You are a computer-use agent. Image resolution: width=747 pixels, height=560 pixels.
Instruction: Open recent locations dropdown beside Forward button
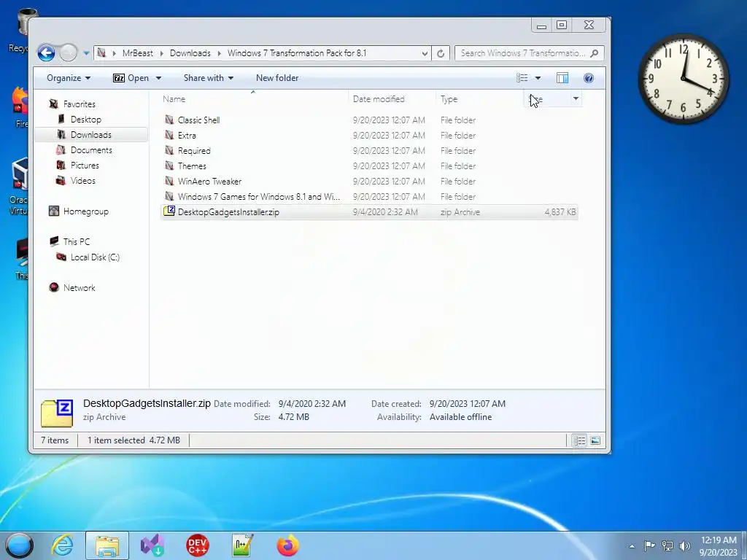[86, 53]
